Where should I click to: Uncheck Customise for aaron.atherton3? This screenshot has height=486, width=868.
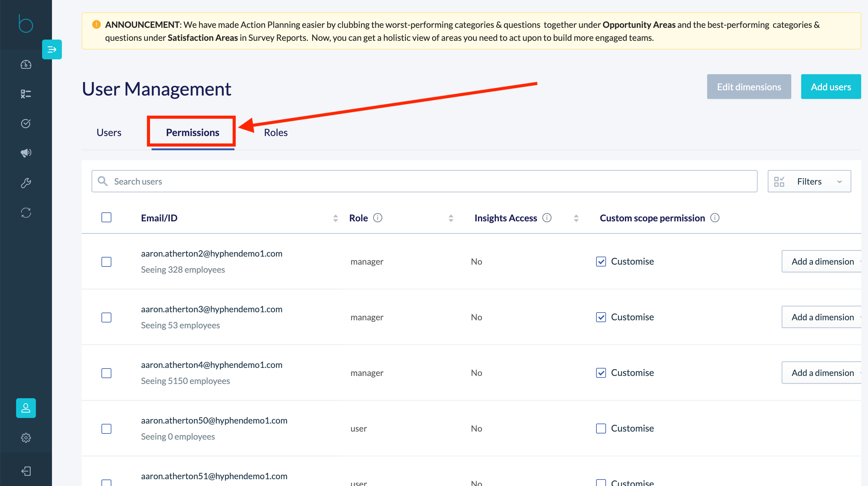tap(601, 317)
